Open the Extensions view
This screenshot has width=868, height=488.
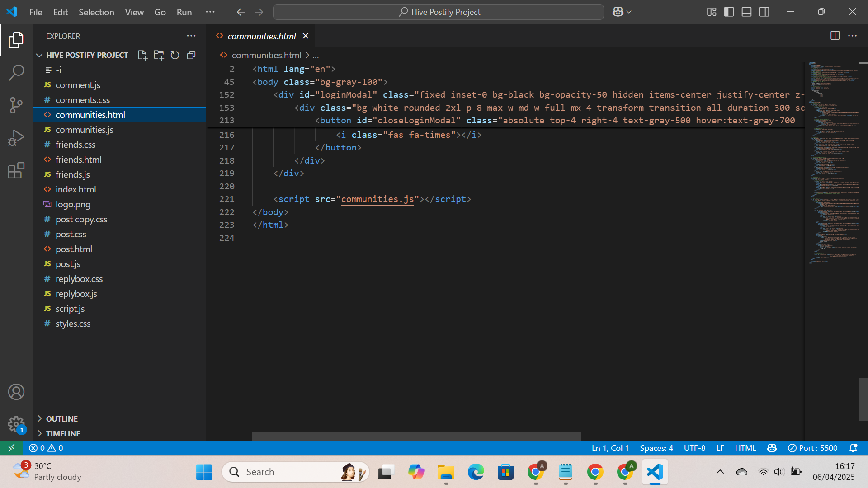[x=16, y=170]
